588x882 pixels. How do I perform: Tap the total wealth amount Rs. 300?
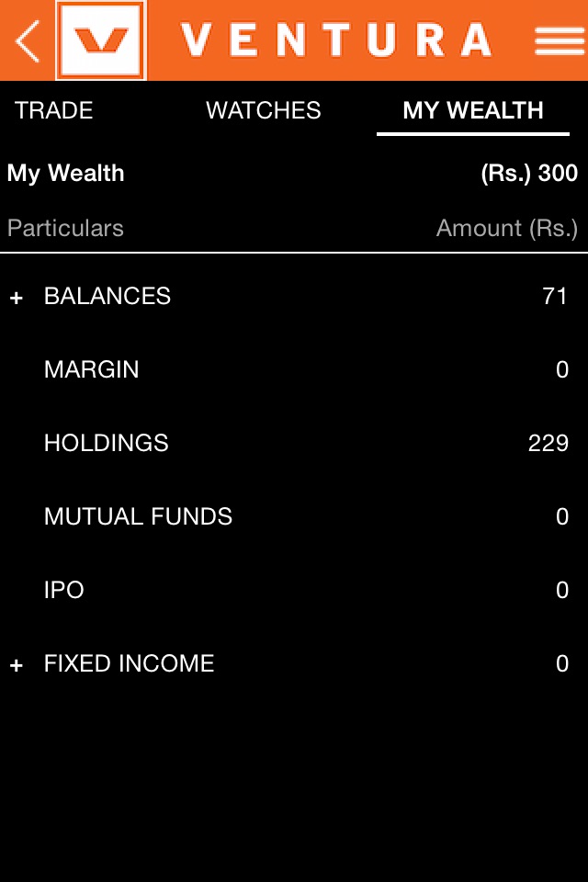click(x=529, y=173)
